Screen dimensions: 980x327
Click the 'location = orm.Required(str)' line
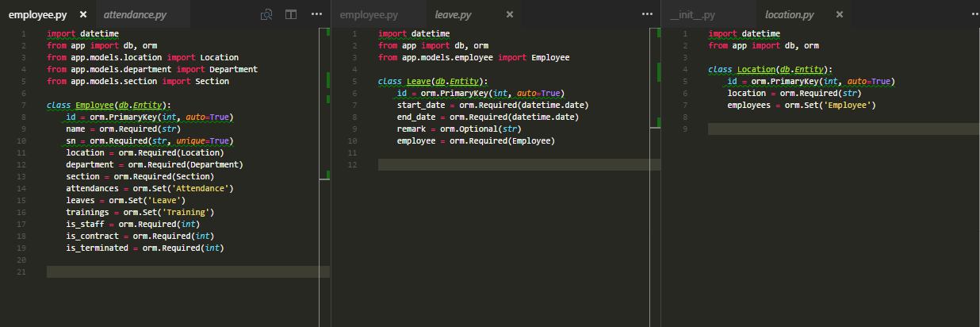(x=794, y=93)
